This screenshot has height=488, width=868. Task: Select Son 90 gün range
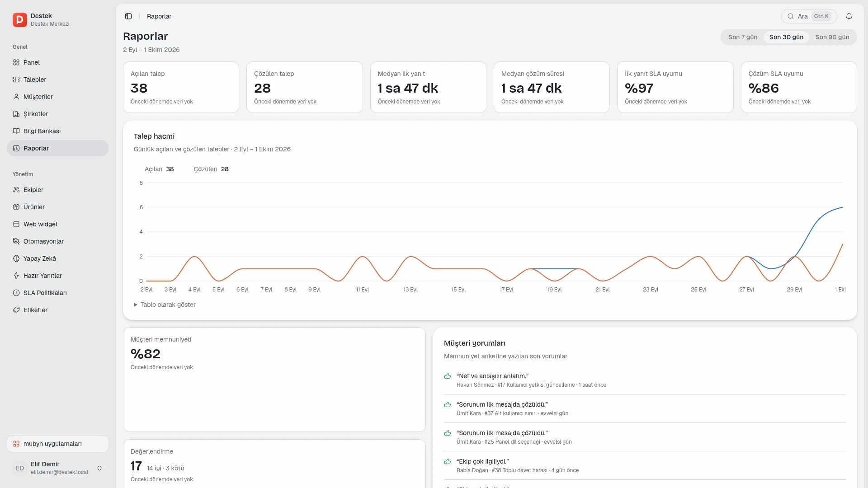pos(832,37)
